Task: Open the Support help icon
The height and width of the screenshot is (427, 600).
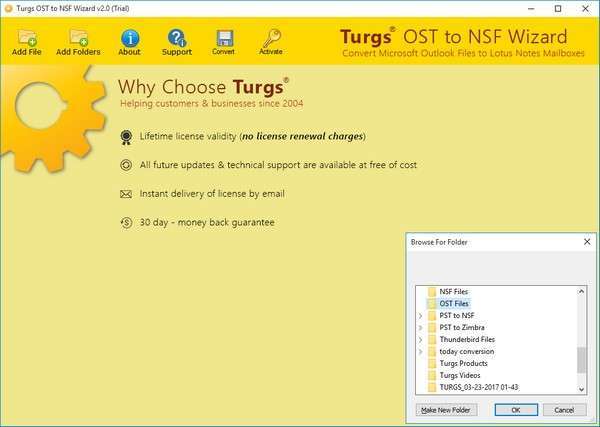Action: tap(177, 38)
